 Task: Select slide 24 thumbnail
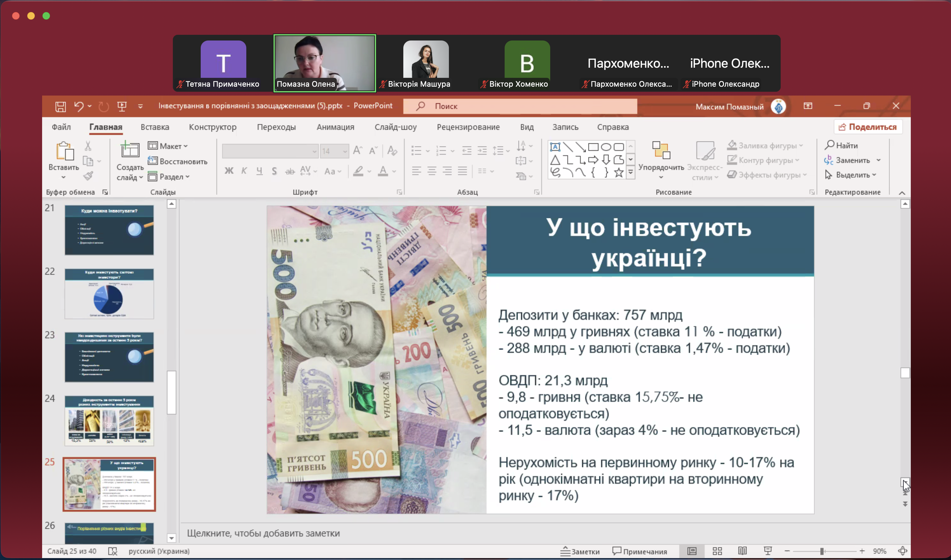click(x=109, y=420)
